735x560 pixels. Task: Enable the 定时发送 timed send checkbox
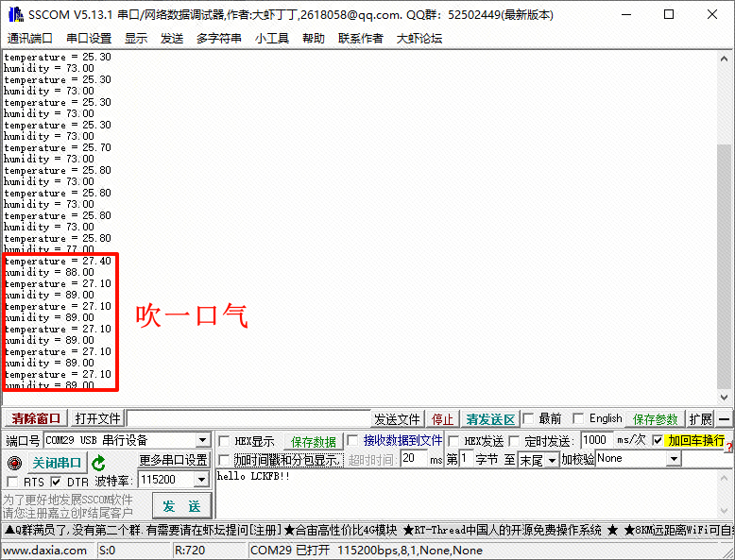pyautogui.click(x=515, y=441)
